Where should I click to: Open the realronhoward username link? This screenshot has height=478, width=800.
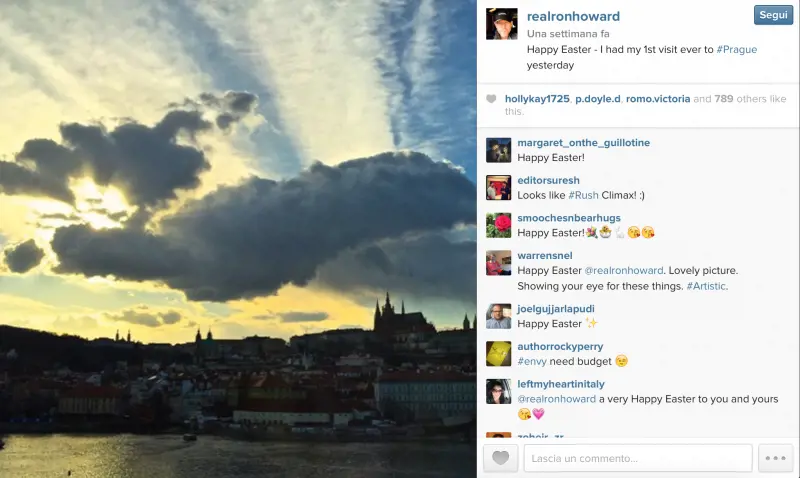pyautogui.click(x=573, y=16)
